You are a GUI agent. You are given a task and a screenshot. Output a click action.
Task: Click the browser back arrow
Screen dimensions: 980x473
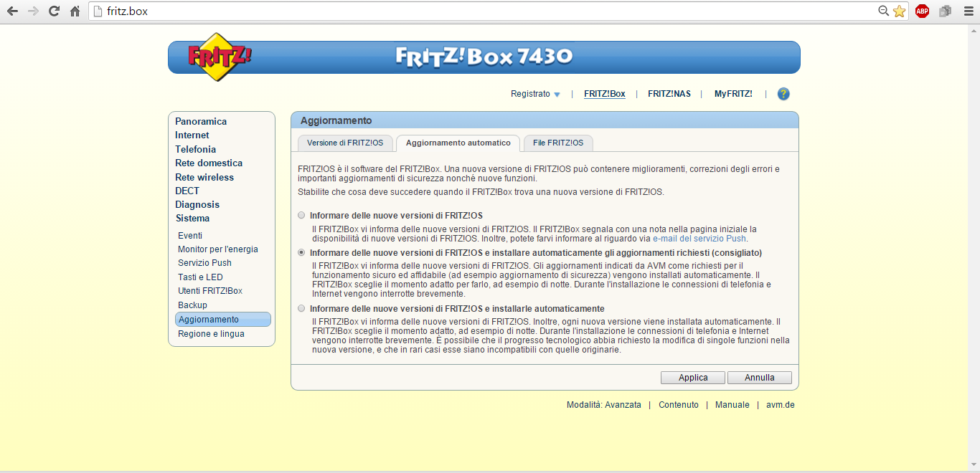click(x=12, y=11)
